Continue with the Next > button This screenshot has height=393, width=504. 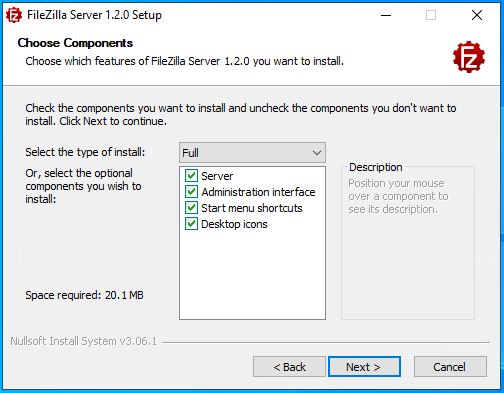point(364,367)
